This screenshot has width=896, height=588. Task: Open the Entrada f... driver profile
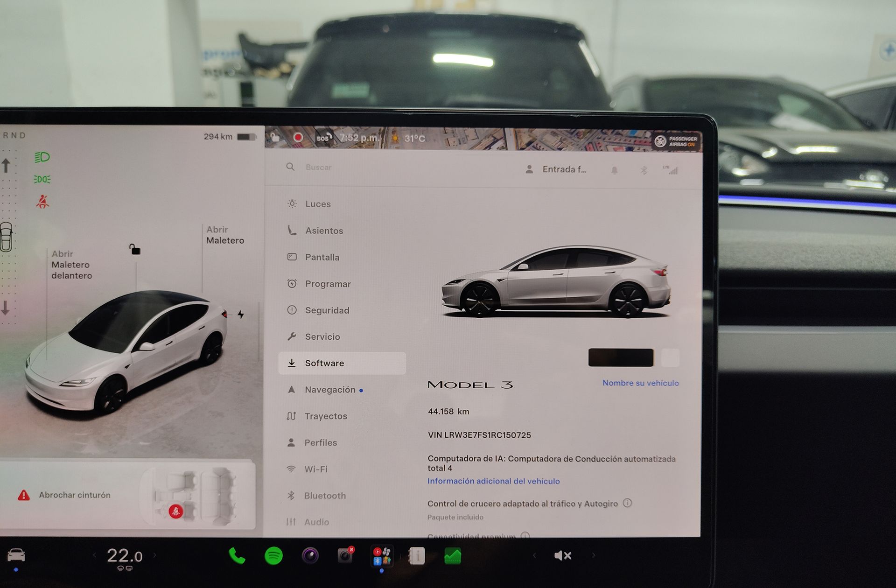[x=556, y=169]
